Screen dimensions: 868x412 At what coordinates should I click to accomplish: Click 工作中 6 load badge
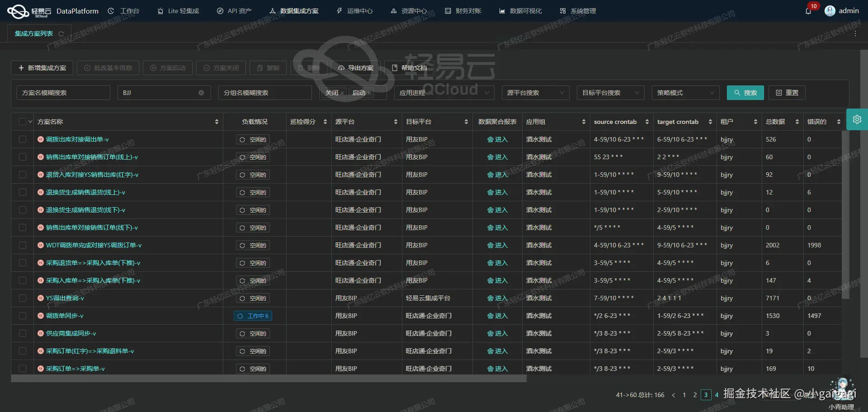coord(253,316)
